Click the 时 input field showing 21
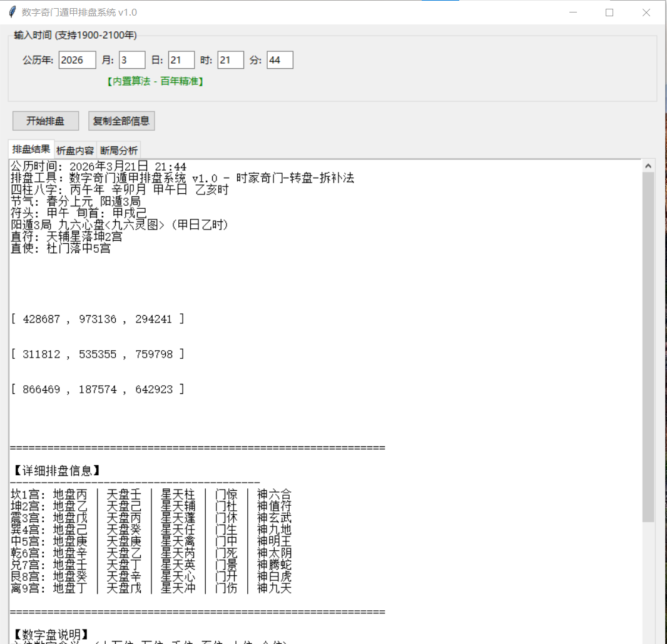Screen dimensions: 667x644 [x=230, y=60]
